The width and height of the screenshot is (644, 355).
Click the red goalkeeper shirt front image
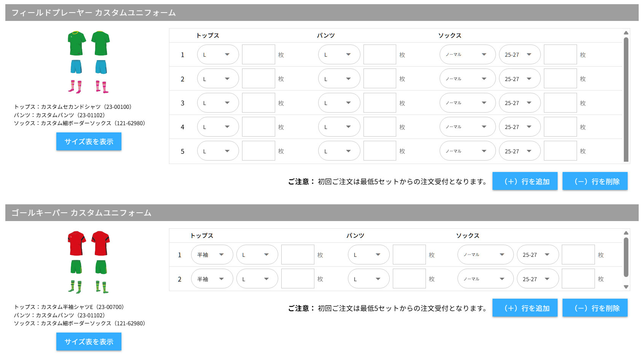[x=77, y=243]
